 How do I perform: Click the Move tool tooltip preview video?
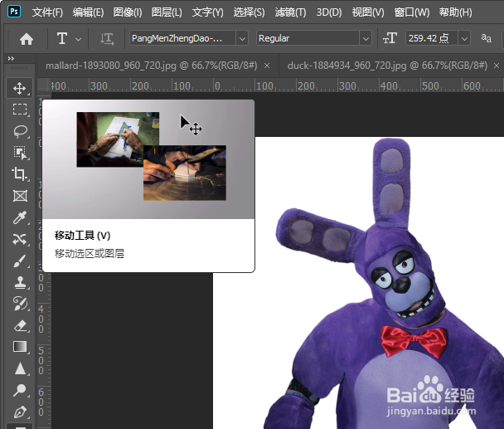(148, 159)
